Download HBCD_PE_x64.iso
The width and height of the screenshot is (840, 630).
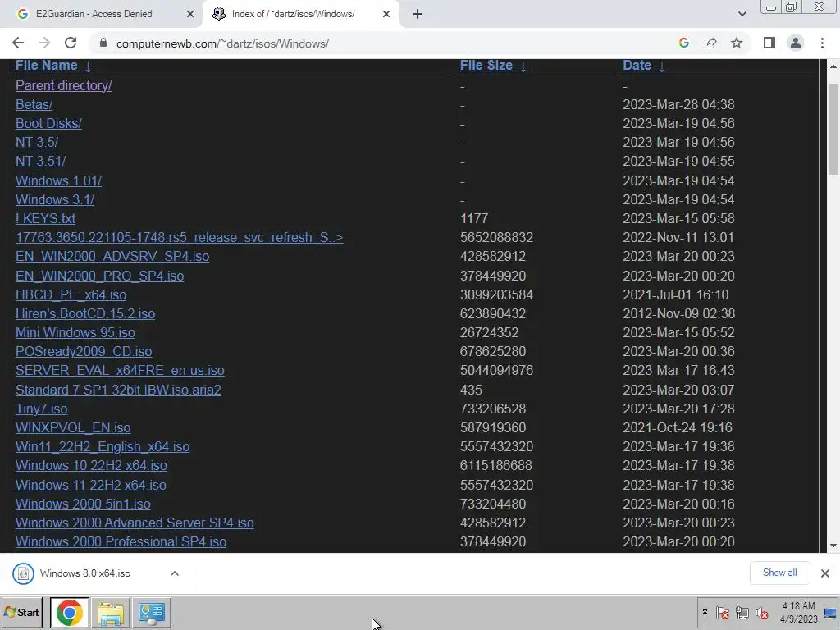pyautogui.click(x=71, y=294)
